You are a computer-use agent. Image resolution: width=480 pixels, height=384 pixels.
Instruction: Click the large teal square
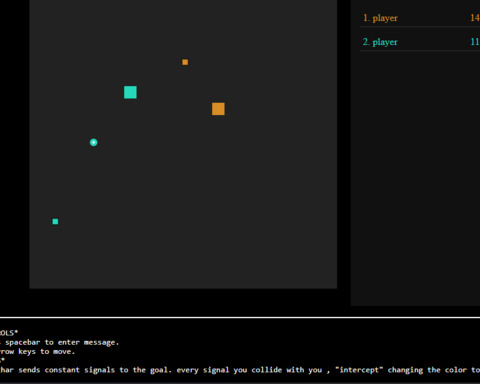pos(130,92)
